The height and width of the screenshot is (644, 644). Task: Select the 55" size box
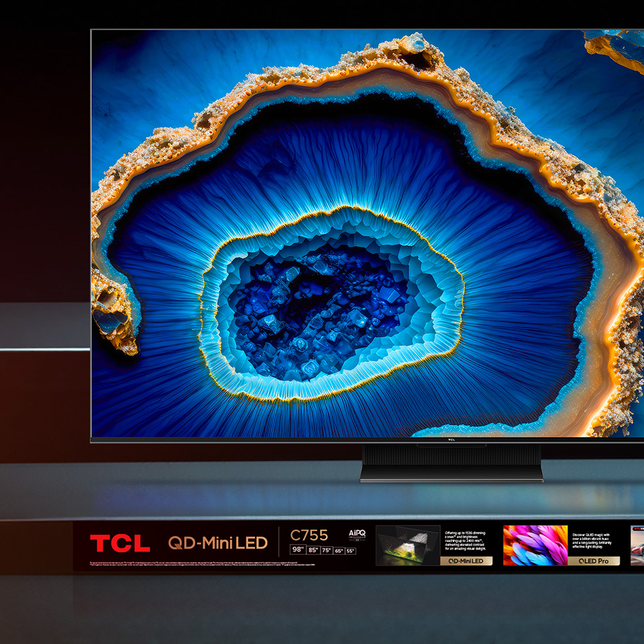(x=350, y=551)
